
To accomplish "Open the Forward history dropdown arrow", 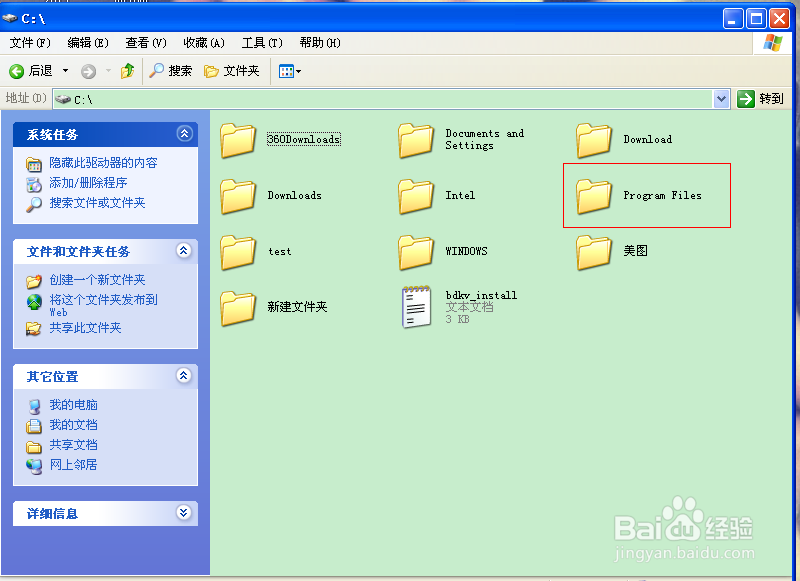I will tap(108, 71).
